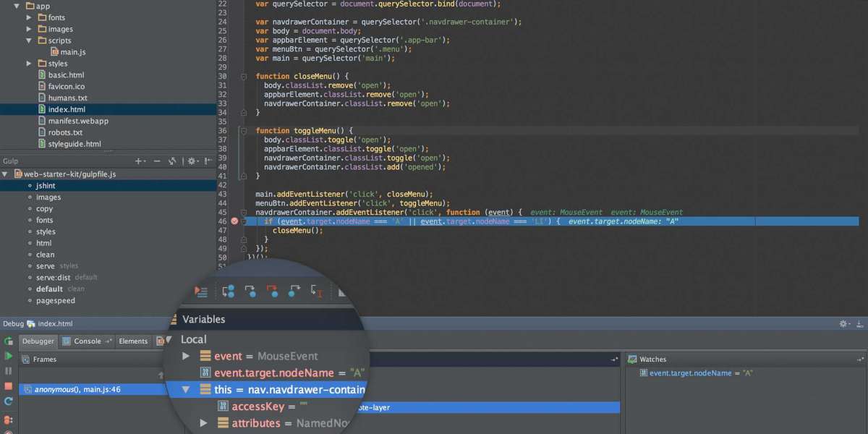Expand the styles folder
The image size is (868, 434).
29,64
